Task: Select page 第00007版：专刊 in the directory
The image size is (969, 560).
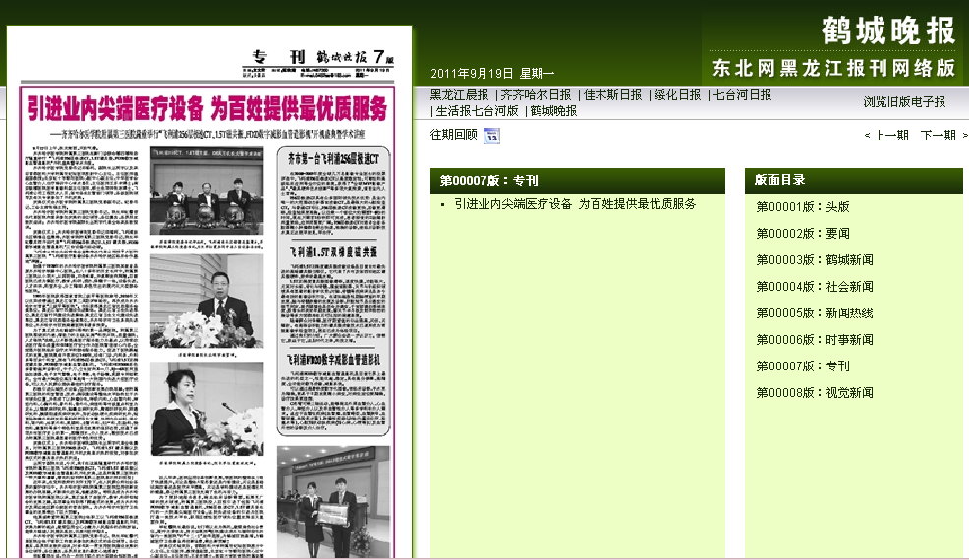Action: click(x=803, y=366)
